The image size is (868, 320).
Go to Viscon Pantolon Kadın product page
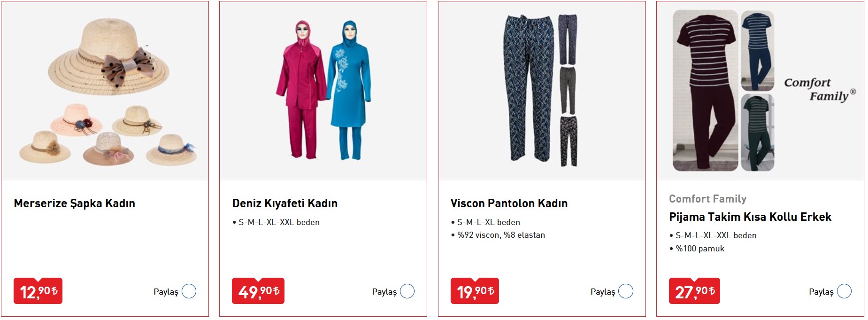(509, 203)
